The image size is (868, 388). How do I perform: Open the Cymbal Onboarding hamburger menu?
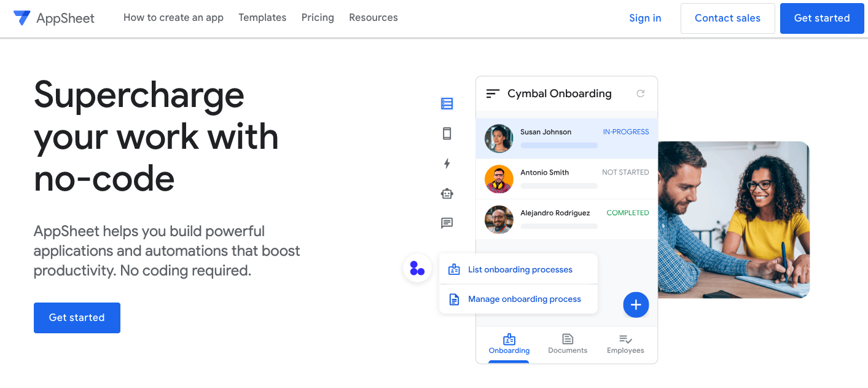(x=493, y=93)
